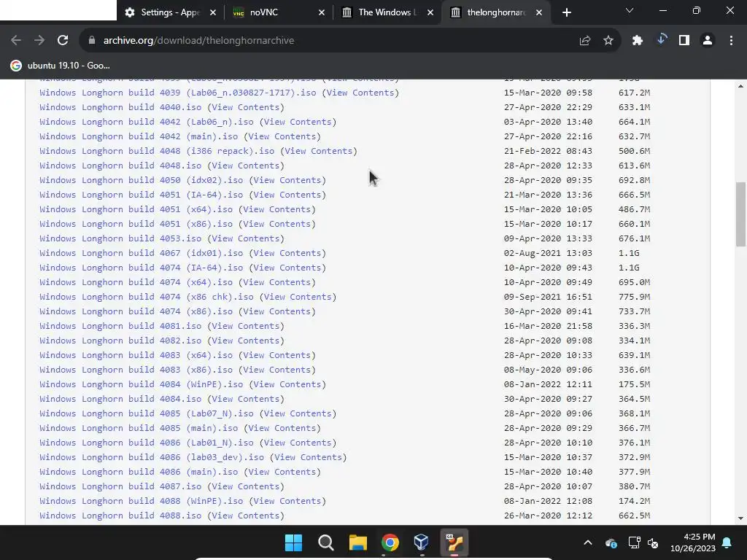747x560 pixels.
Task: Switch to the noVNC tab
Action: [279, 12]
